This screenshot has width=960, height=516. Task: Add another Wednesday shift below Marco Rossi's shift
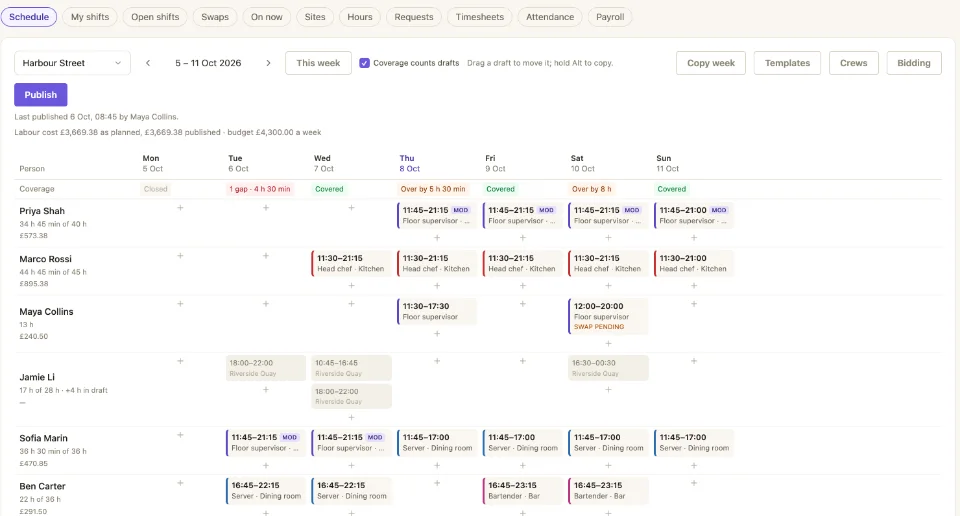351,285
